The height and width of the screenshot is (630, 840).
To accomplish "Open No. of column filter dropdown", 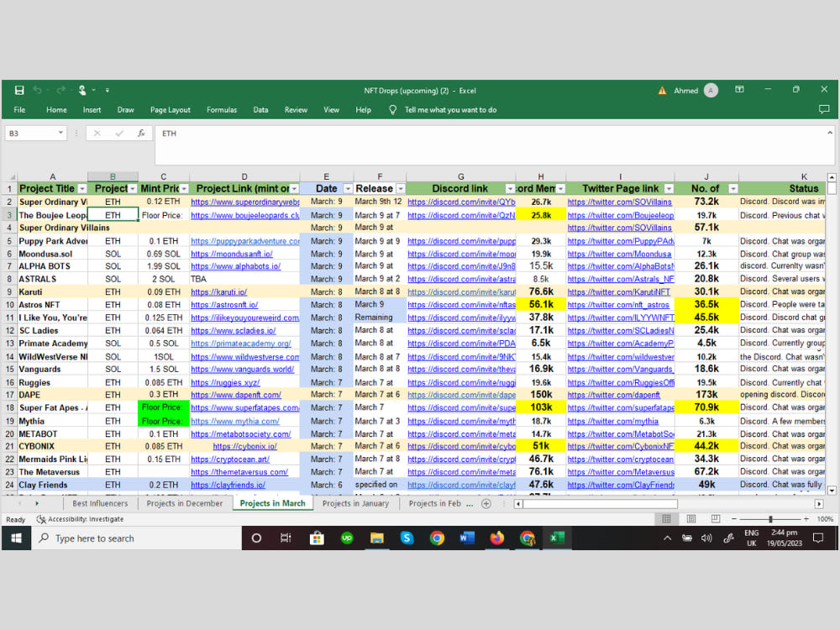I will (x=732, y=188).
